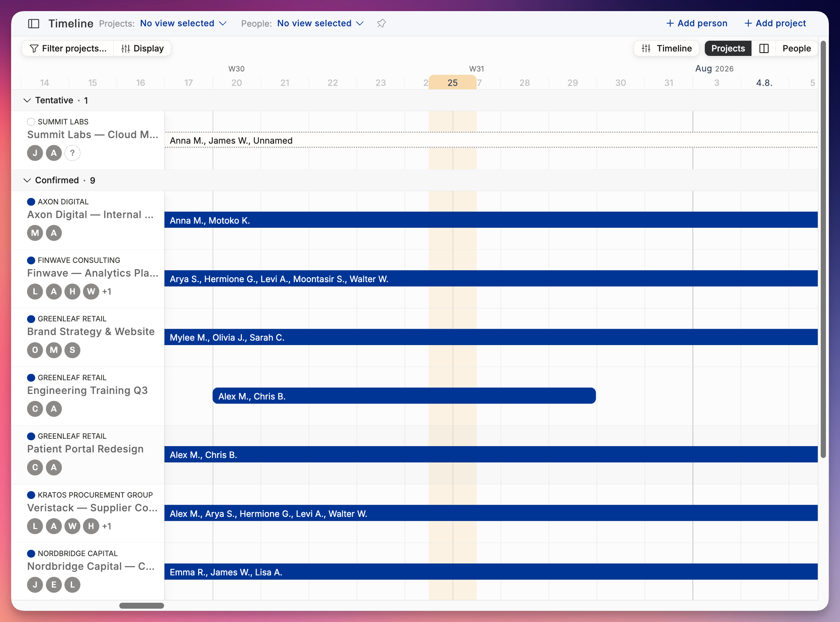Click date 4.8. in timeline header
The image size is (840, 622).
[764, 83]
